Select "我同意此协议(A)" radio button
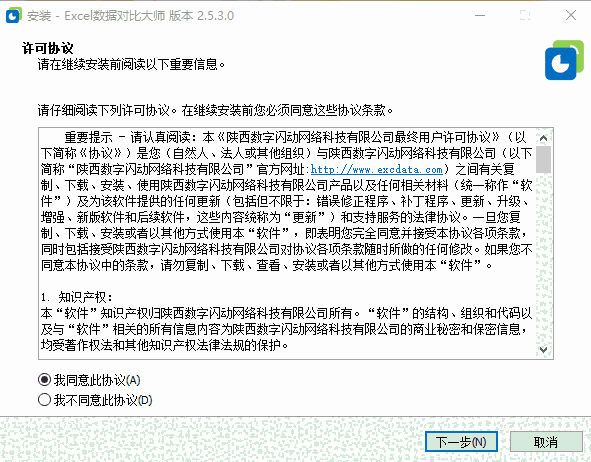This screenshot has height=462, width=591. (44, 379)
